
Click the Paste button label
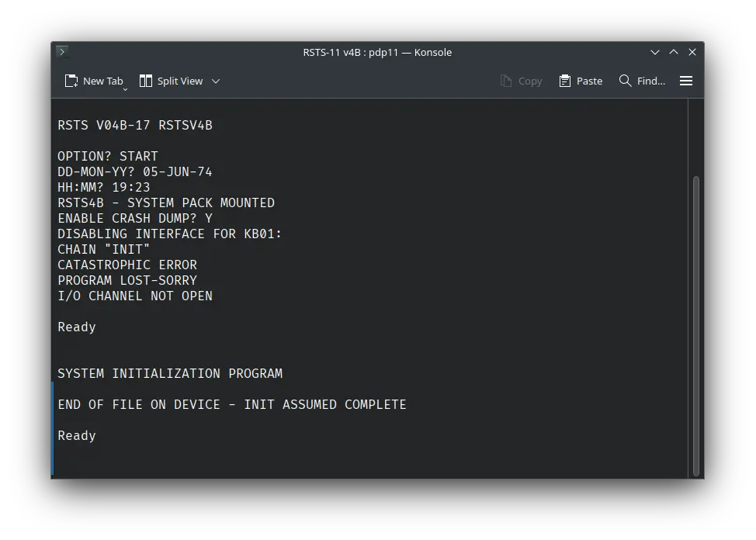tap(588, 80)
